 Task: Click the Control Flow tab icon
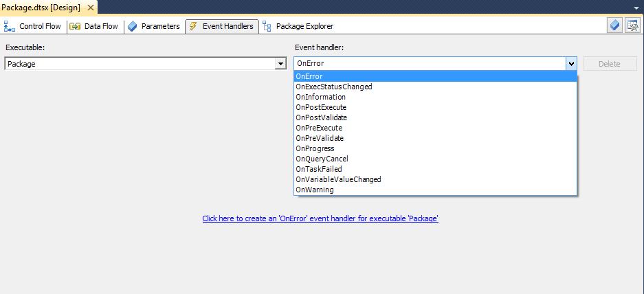click(10, 27)
